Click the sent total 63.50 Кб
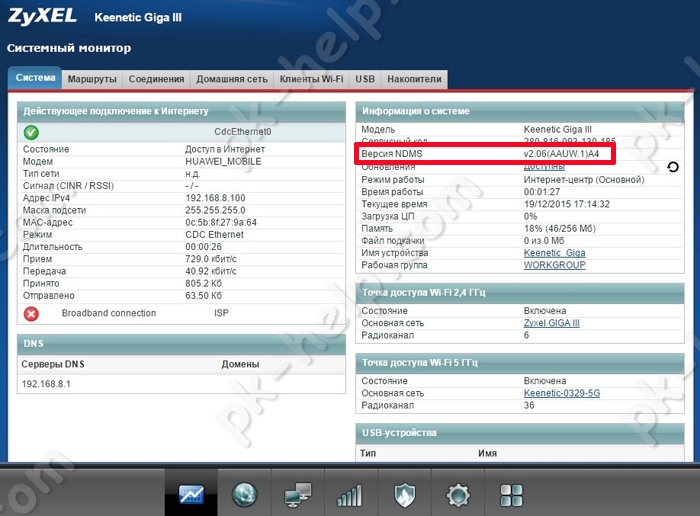The height and width of the screenshot is (516, 700). point(203,295)
